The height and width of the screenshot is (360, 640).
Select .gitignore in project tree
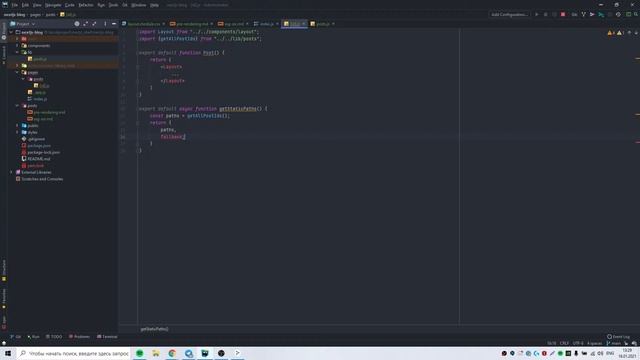click(36, 139)
